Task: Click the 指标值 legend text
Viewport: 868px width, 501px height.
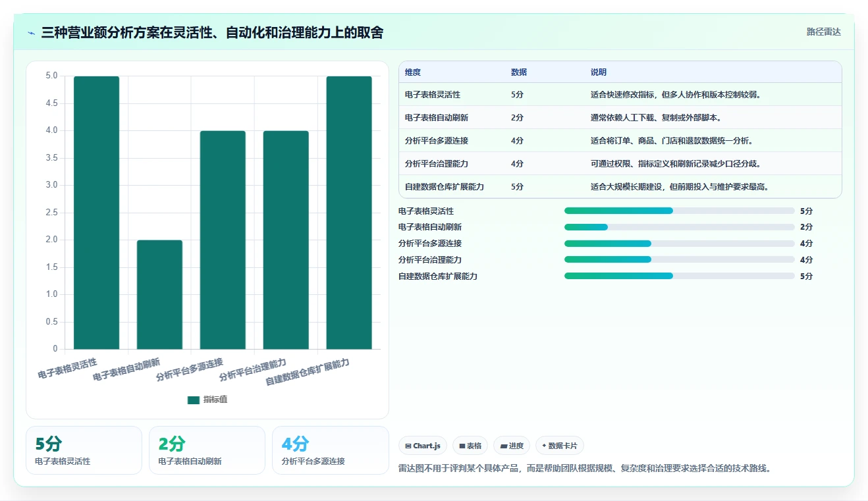Action: 215,400
